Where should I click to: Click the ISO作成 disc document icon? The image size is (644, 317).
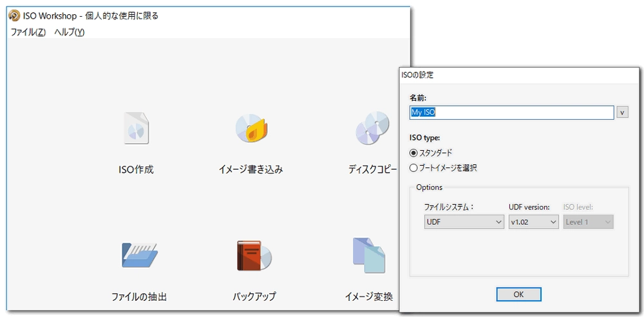(136, 128)
